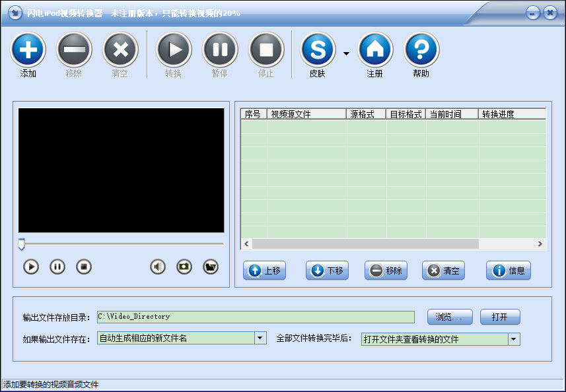Play preview video in the player panel
The height and width of the screenshot is (392, 566).
pyautogui.click(x=31, y=267)
